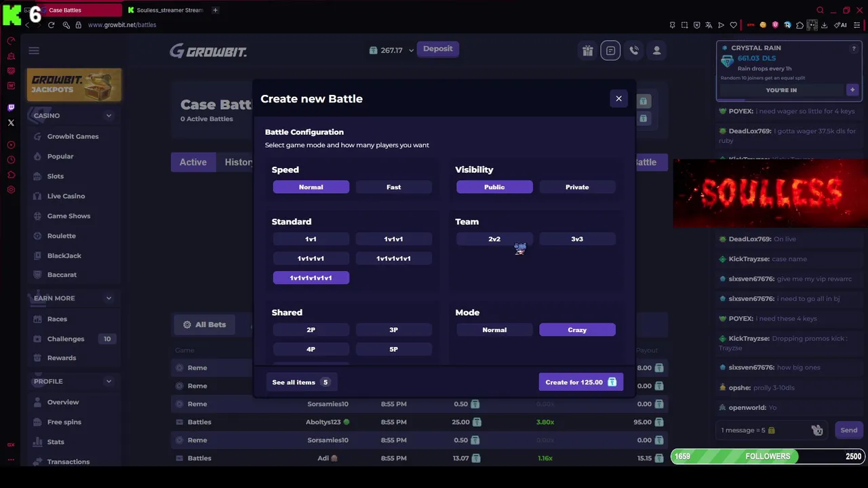868x488 pixels.
Task: Choose the 1v1v1v1v1v1 standard mode
Action: click(311, 278)
